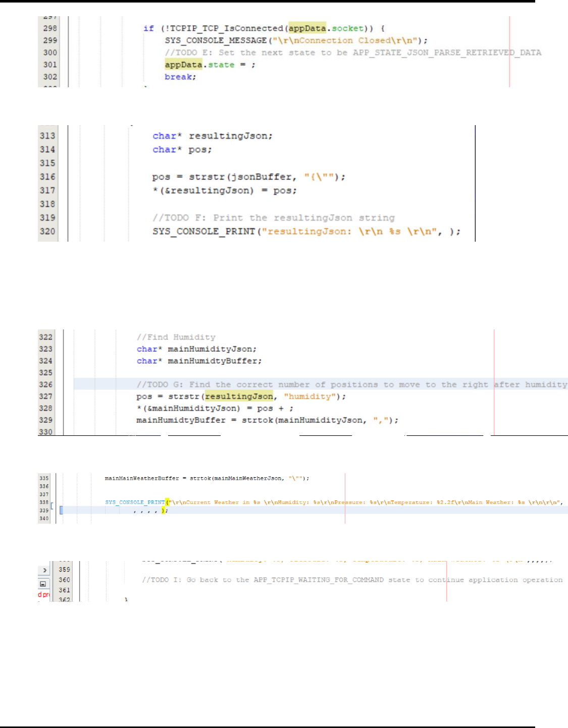Click the TODO E comment line
The height and width of the screenshot is (728, 568).
pyautogui.click(x=353, y=52)
